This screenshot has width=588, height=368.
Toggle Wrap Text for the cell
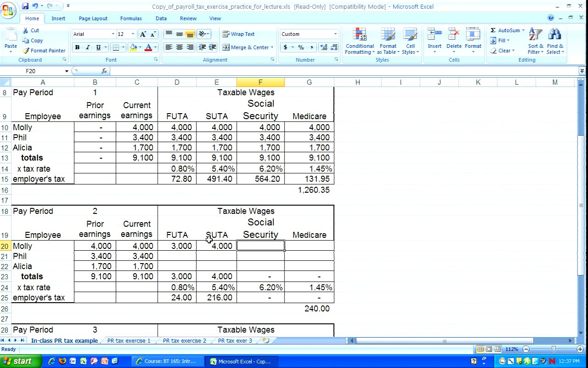238,34
